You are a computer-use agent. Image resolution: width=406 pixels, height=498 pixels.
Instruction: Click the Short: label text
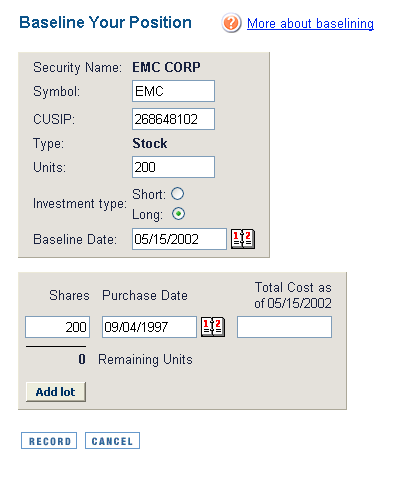point(149,194)
